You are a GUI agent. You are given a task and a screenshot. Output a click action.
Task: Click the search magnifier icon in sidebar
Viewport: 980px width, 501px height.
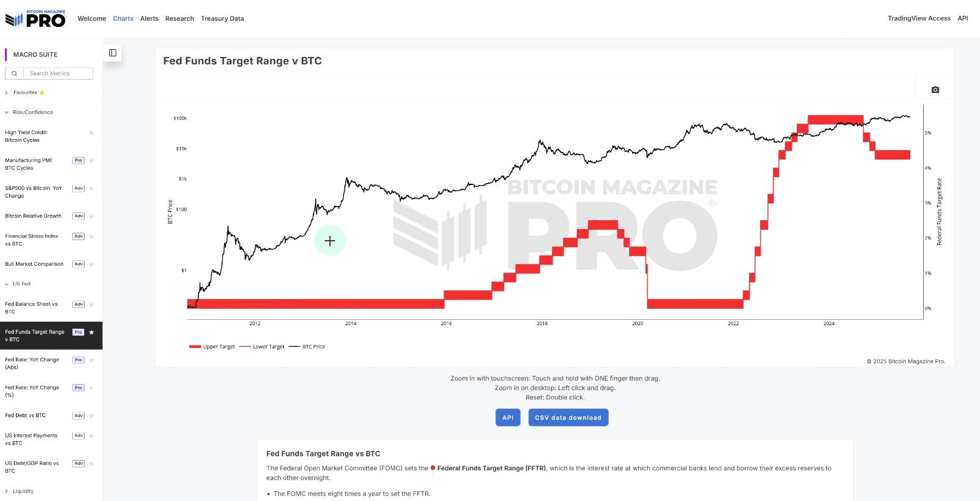[x=14, y=73]
